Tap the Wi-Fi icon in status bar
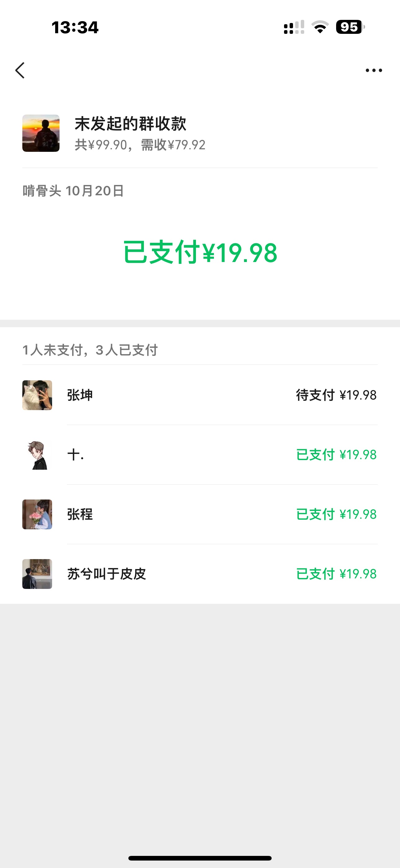The width and height of the screenshot is (400, 868). [x=320, y=27]
